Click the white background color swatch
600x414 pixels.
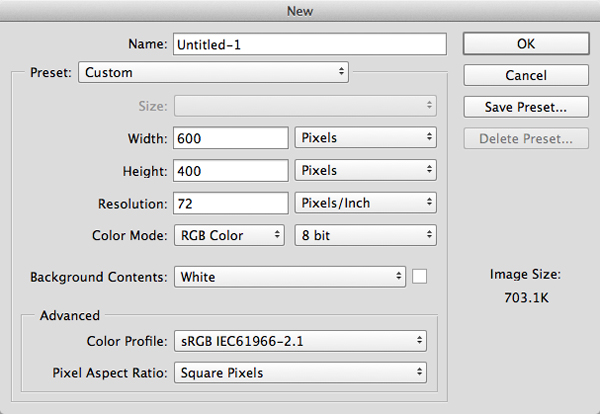pyautogui.click(x=420, y=276)
